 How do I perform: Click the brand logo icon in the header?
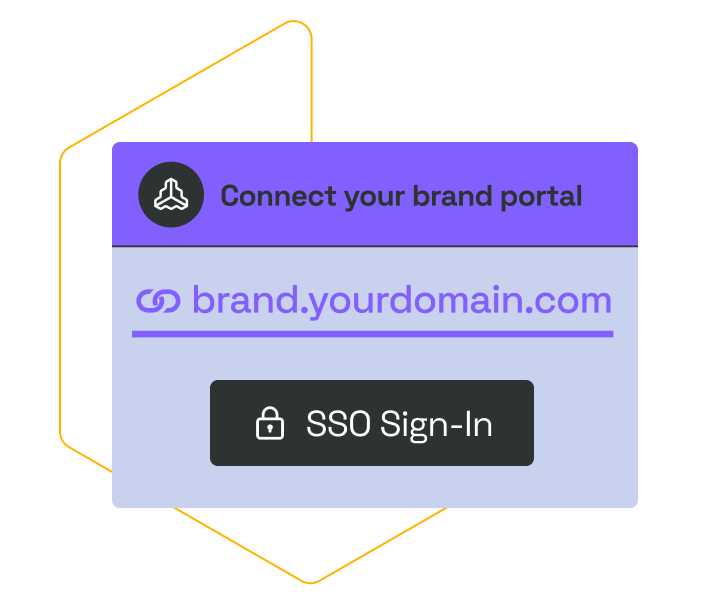coord(171,195)
